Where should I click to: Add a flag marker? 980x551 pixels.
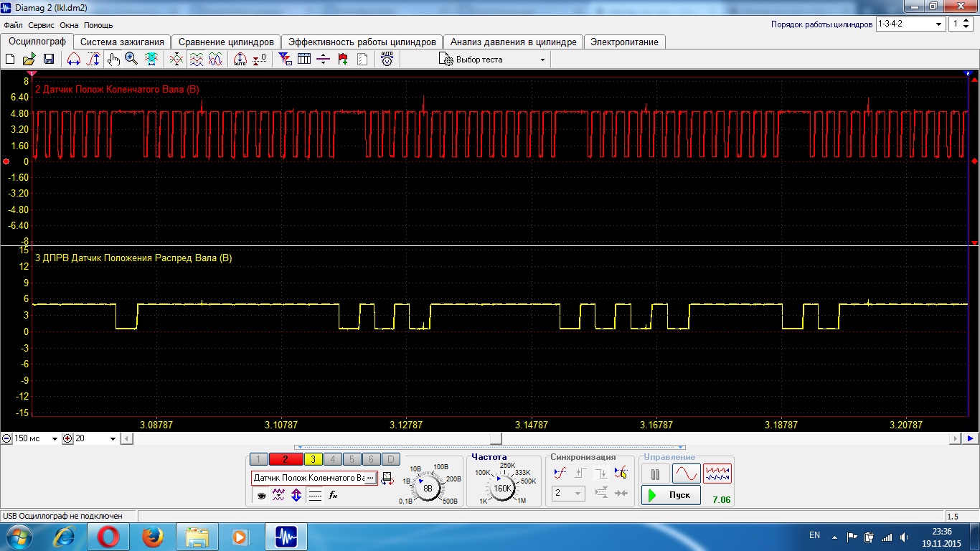343,60
